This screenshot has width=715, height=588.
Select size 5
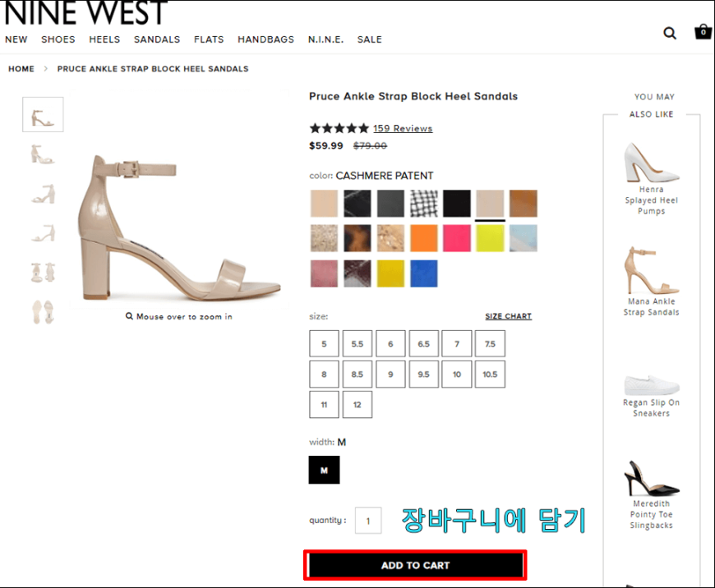tap(324, 343)
